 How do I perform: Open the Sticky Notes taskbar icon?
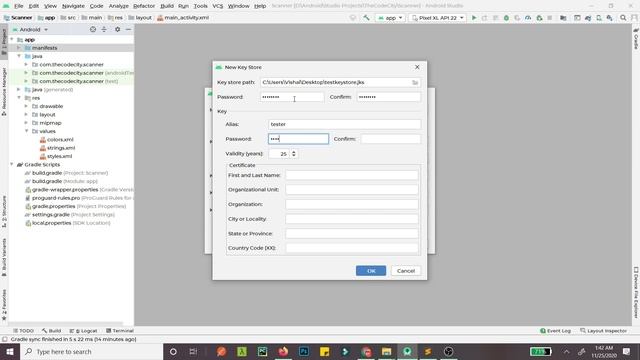[324, 351]
